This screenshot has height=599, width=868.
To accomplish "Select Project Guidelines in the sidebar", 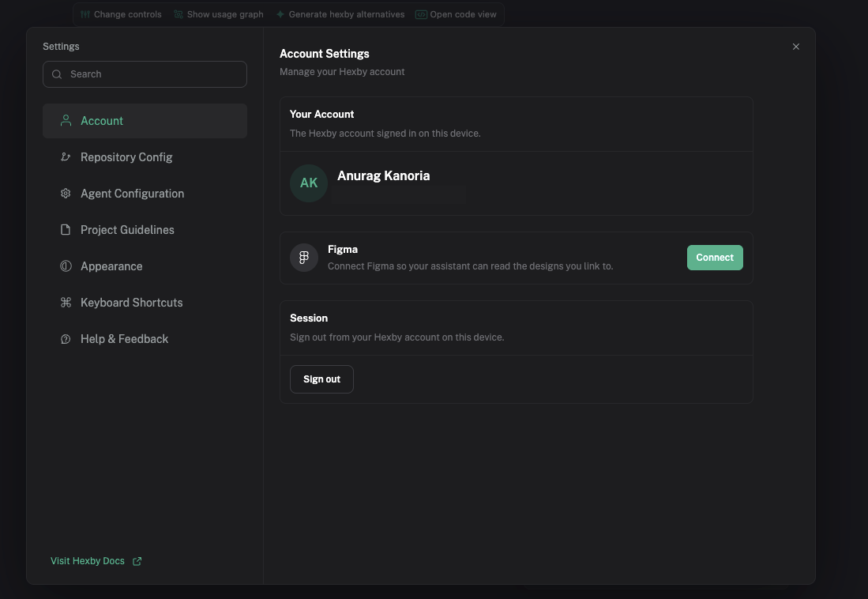I will pos(145,230).
